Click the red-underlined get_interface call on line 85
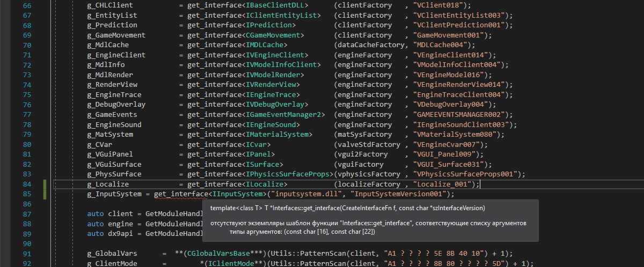The image size is (644, 267). 180,194
